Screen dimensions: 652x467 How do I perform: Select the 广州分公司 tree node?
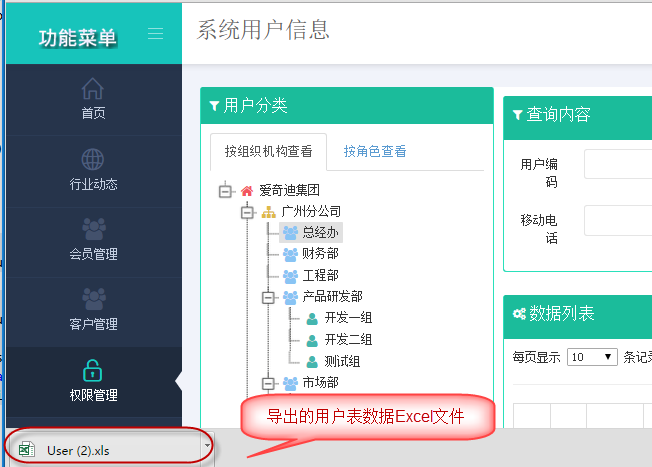(x=311, y=212)
